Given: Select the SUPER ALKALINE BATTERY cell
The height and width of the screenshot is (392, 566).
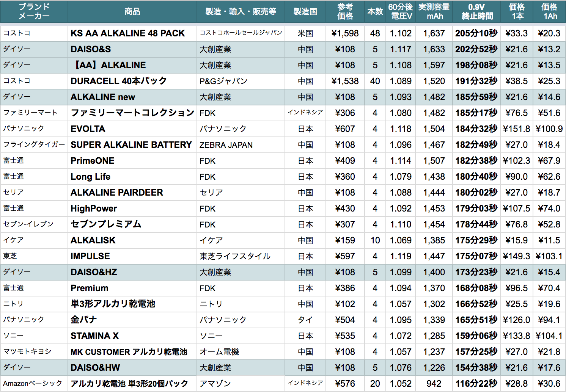Looking at the screenshot, I should [132, 145].
